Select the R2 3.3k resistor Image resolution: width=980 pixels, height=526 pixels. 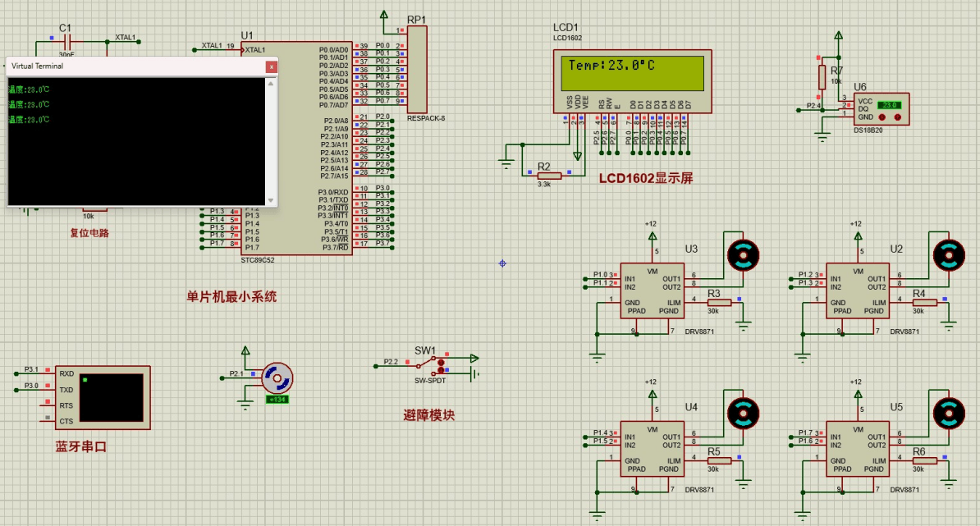pyautogui.click(x=547, y=175)
